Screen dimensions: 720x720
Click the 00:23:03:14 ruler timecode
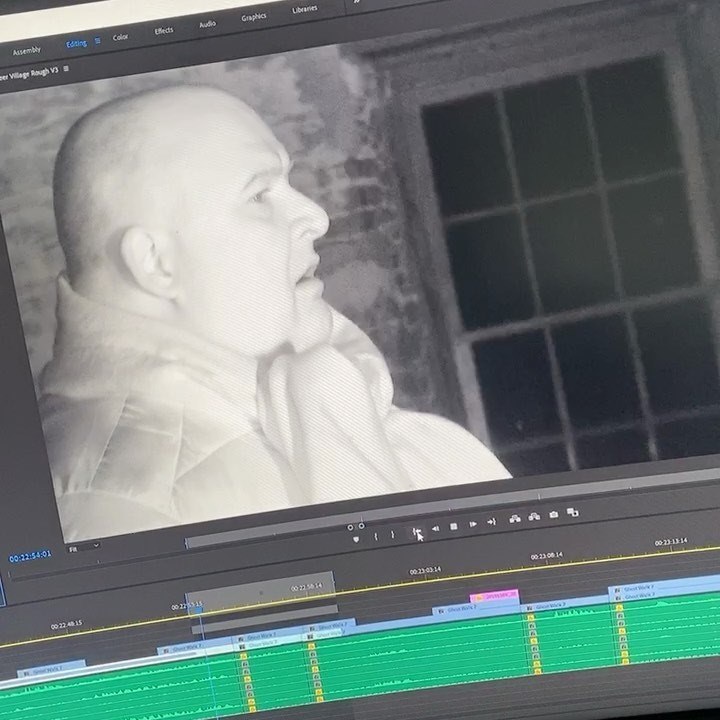tap(425, 571)
